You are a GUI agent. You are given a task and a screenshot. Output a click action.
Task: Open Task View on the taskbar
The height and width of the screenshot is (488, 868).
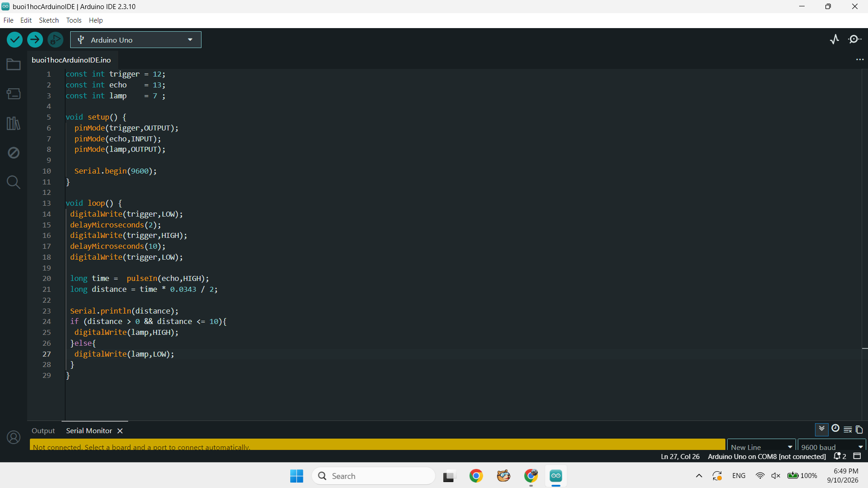point(449,476)
